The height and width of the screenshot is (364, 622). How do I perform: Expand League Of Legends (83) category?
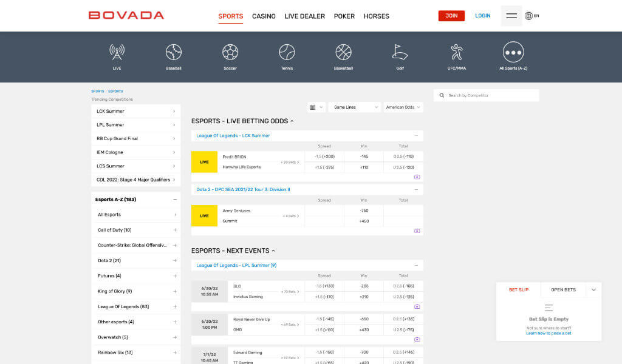point(175,306)
